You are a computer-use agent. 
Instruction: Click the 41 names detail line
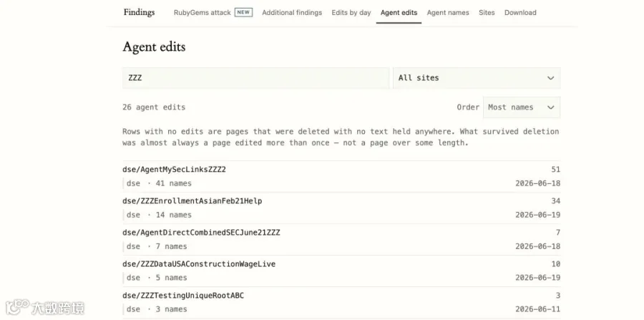159,183
